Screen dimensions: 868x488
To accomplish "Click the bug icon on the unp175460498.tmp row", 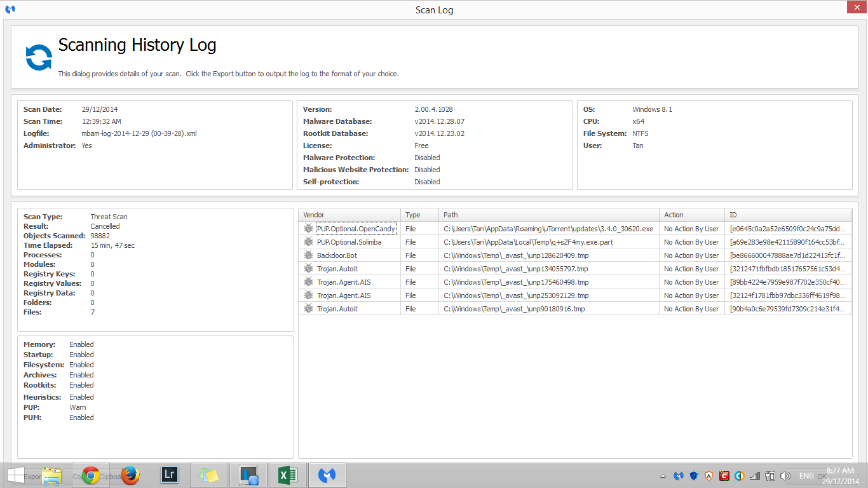I will pos(309,282).
